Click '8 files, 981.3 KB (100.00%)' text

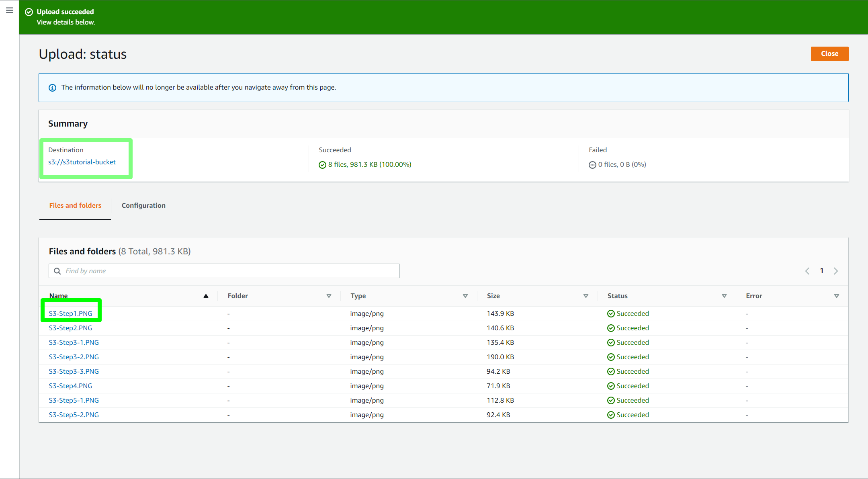pos(370,164)
